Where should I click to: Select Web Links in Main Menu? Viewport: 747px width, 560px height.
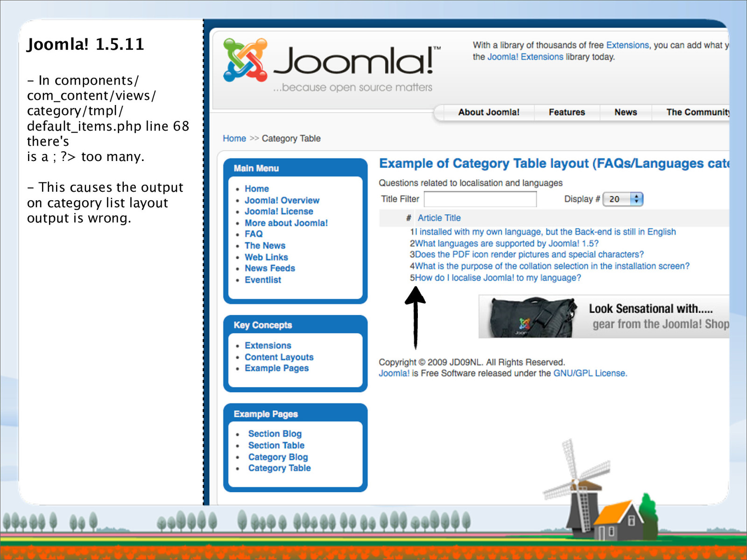coord(266,257)
